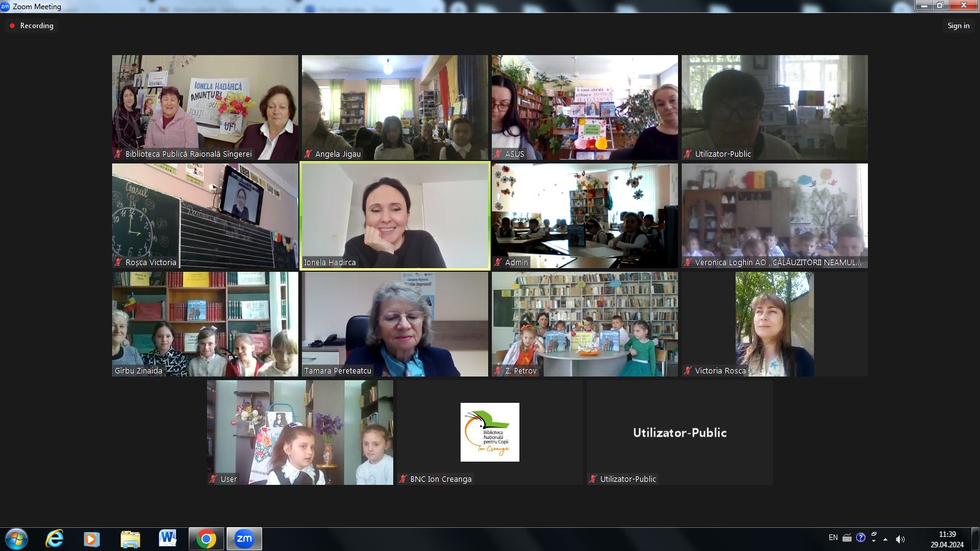Click the Zoom taskbar icon

tap(244, 539)
